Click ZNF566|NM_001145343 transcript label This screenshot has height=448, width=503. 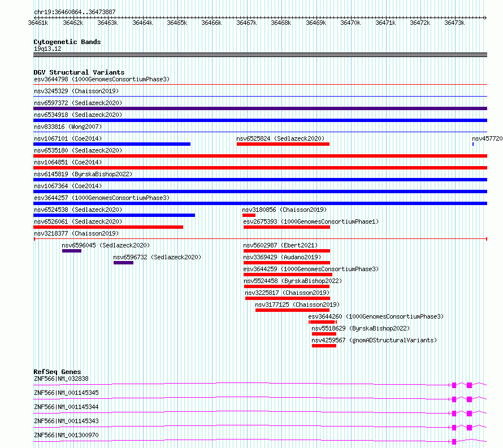[x=66, y=421]
